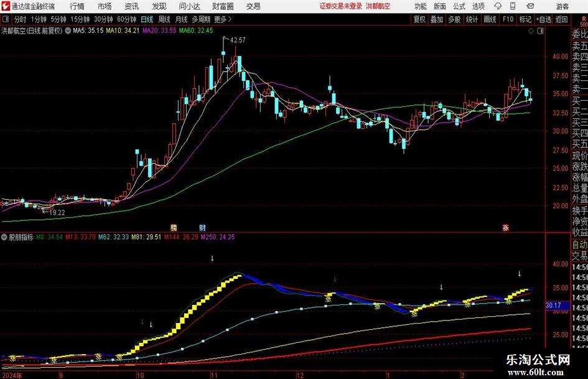Click the M81: 29.51 indicator value
Image resolution: width=588 pixels, height=379 pixels.
[x=146, y=237]
